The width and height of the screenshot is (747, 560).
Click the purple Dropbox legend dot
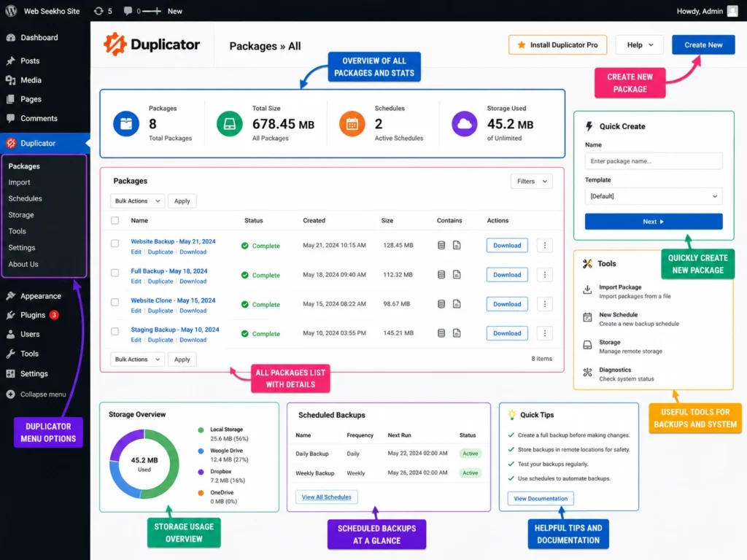[x=201, y=472]
